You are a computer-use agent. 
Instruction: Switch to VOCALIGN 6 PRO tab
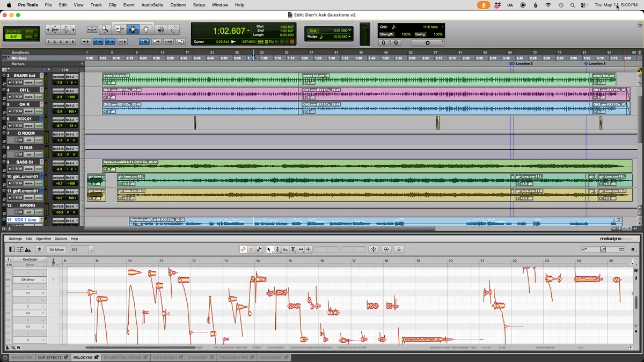236,357
